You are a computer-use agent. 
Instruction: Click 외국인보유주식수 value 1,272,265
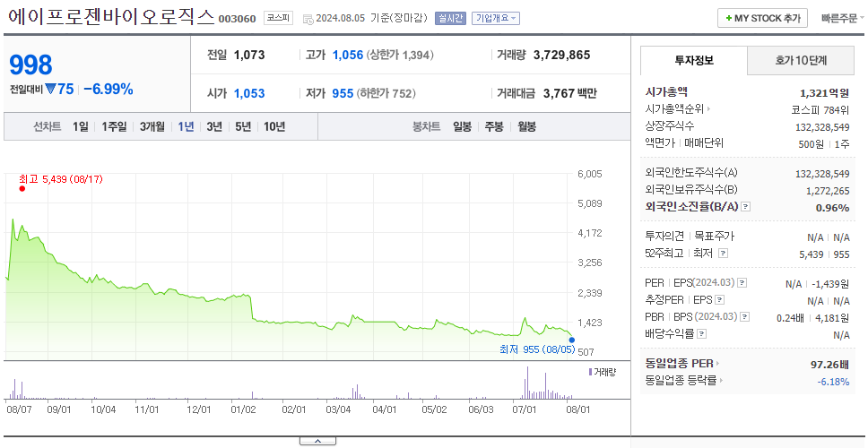[x=828, y=191]
